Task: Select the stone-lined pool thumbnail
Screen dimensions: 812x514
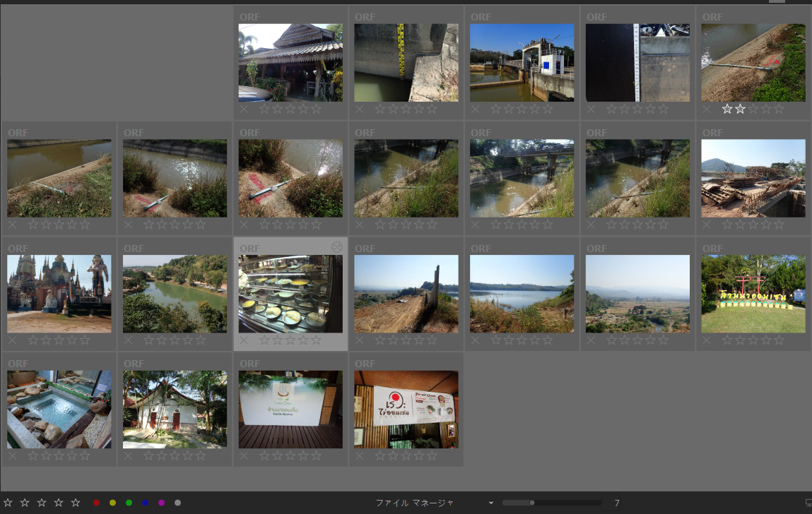Action: pos(59,410)
